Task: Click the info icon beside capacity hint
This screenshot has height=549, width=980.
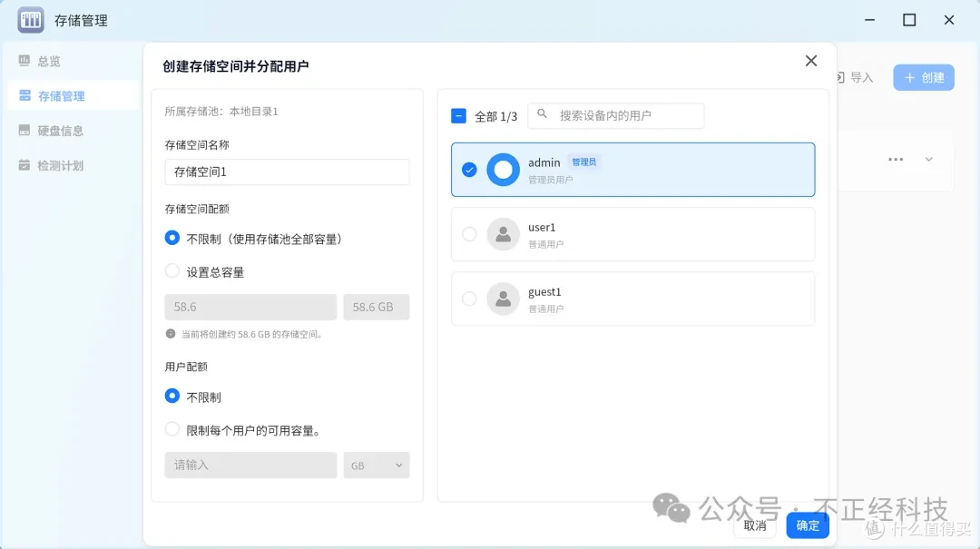Action: [171, 334]
